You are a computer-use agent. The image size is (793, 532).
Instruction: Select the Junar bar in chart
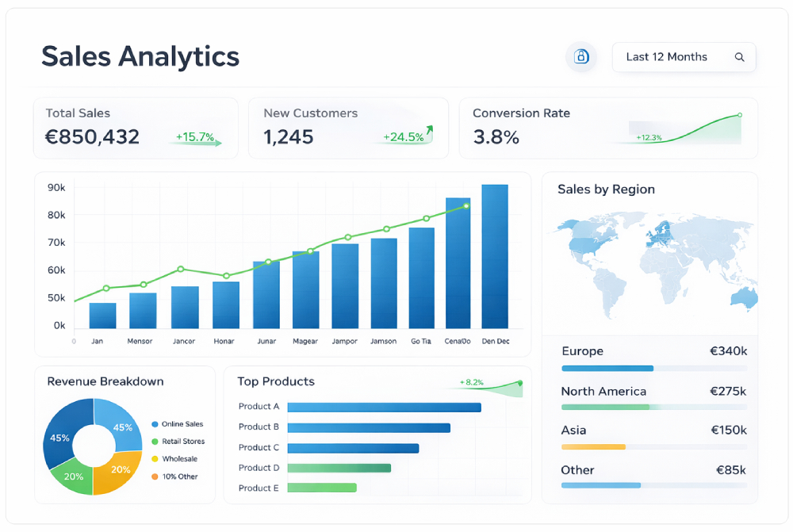266,295
